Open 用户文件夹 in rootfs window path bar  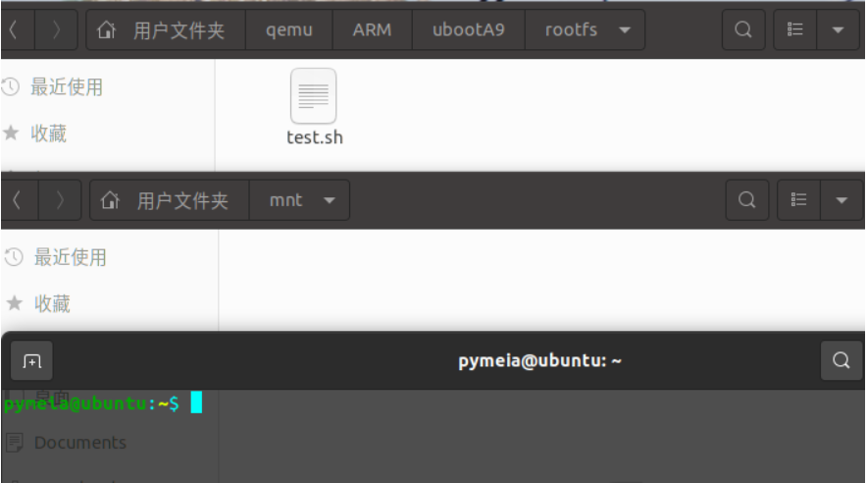coord(179,29)
